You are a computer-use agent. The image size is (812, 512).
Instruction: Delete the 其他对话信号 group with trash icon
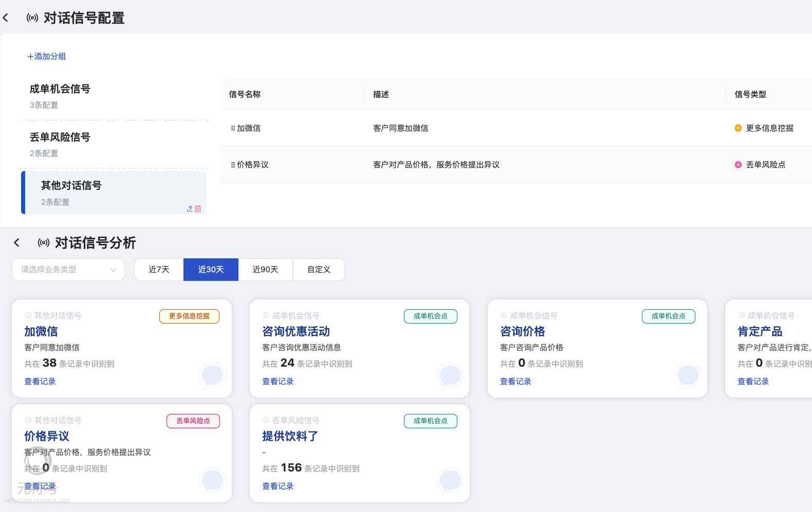198,208
